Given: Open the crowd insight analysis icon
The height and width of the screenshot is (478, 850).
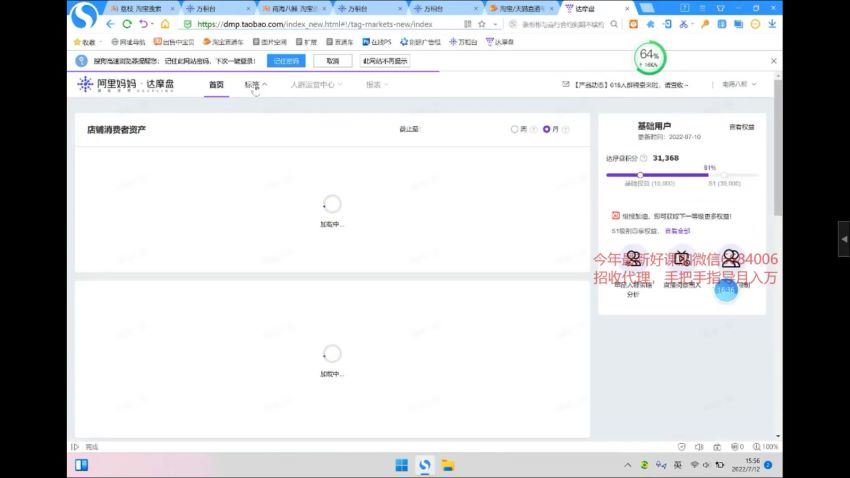Looking at the screenshot, I should click(x=633, y=259).
